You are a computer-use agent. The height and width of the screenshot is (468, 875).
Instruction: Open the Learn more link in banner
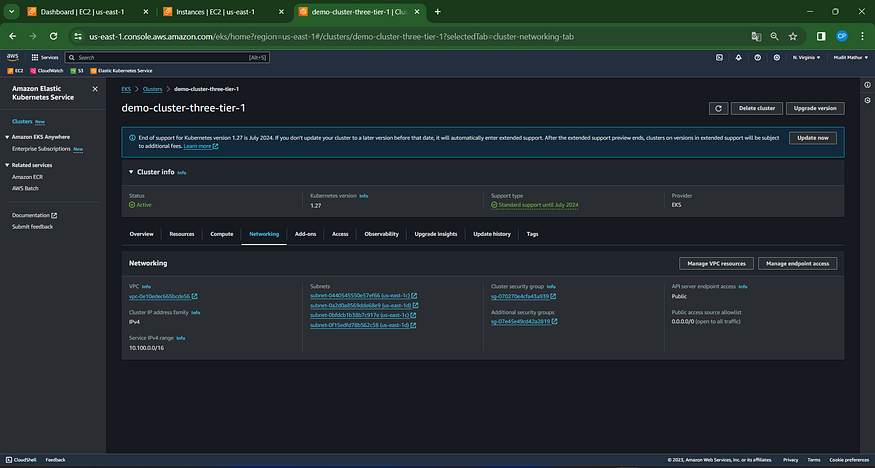coord(201,146)
